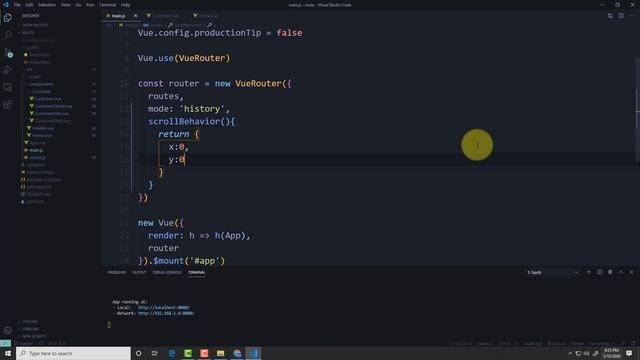Image resolution: width=640 pixels, height=360 pixels.
Task: Expand the Outline section in sidebar
Action: (x=29, y=322)
